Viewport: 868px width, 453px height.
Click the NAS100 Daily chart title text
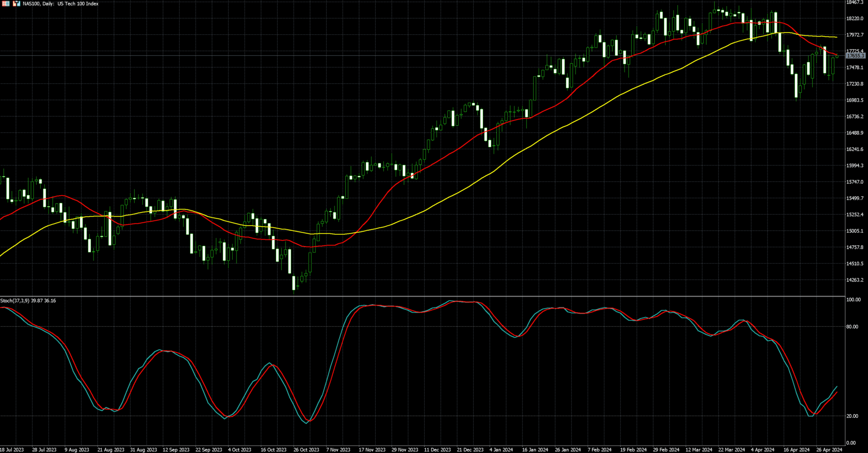(x=60, y=4)
